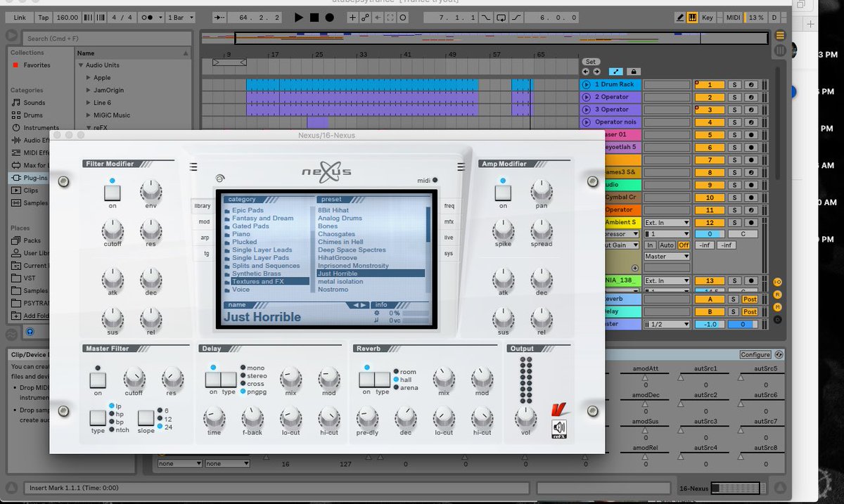Adjust Master Filter cutoff knob
The height and width of the screenshot is (504, 844).
tap(134, 379)
